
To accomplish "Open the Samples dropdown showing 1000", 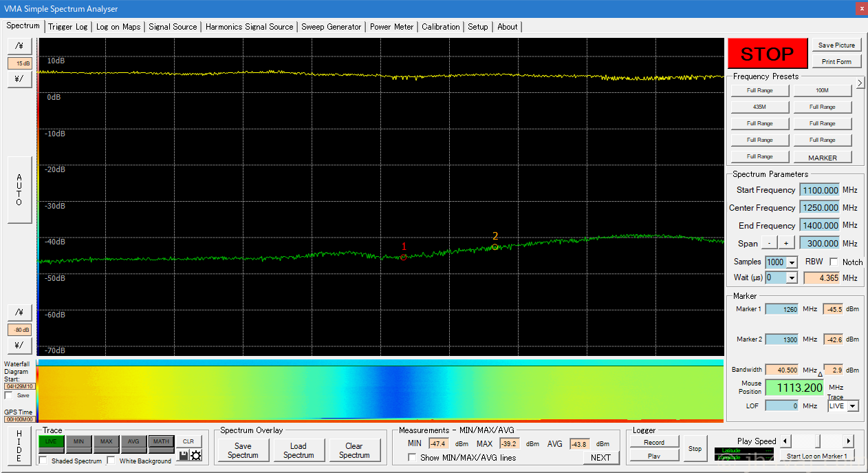I will point(792,262).
